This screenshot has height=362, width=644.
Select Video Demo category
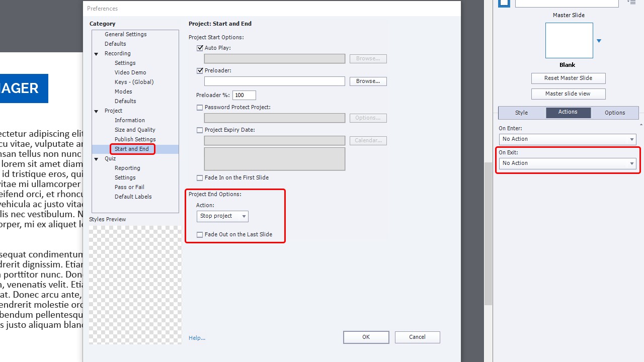point(130,72)
